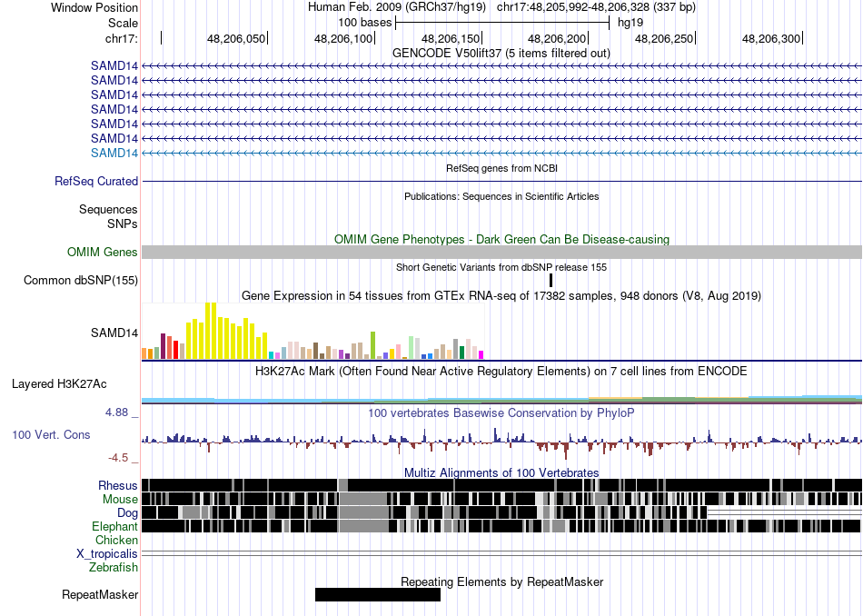Click the Zebrafish alignment label
The image size is (863, 616).
coord(114,568)
